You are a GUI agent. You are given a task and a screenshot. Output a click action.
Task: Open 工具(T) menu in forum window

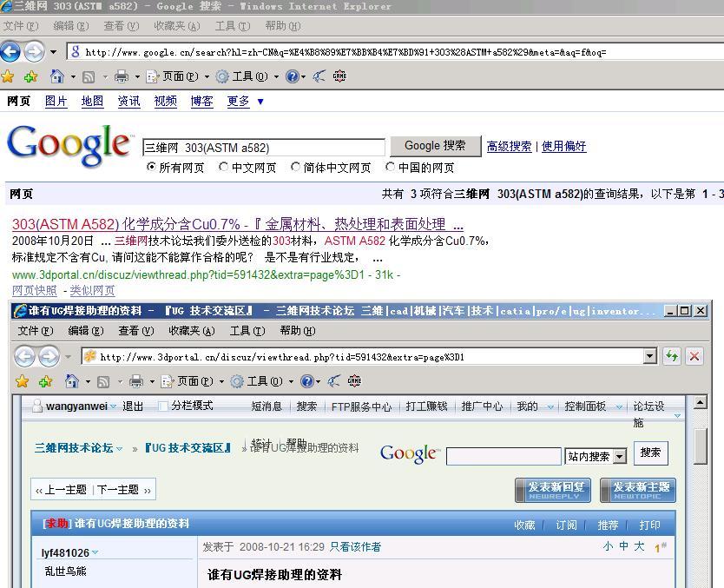pyautogui.click(x=247, y=331)
